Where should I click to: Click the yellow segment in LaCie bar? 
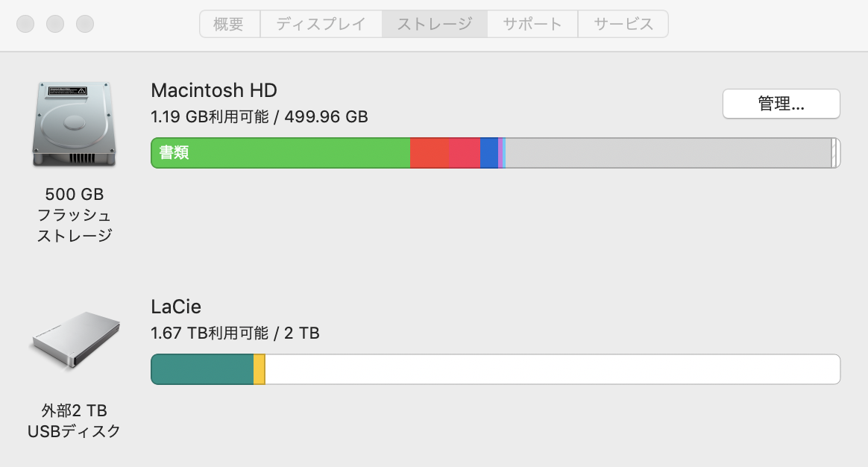pos(259,369)
